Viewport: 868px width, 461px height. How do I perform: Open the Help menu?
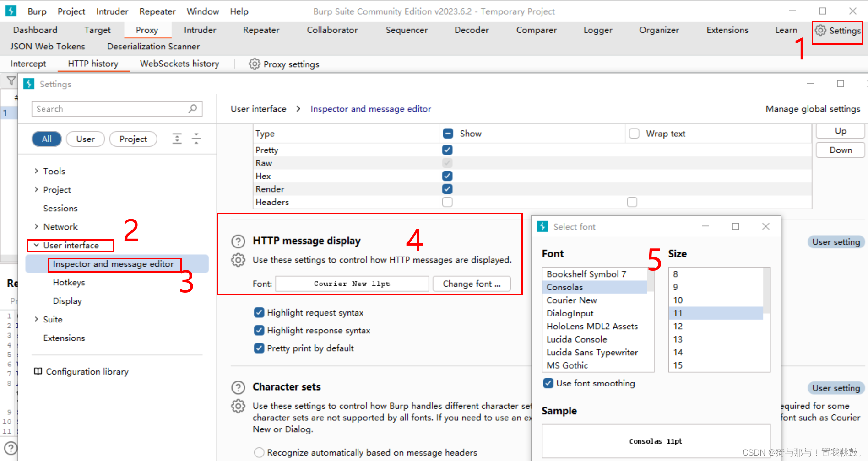(x=239, y=11)
